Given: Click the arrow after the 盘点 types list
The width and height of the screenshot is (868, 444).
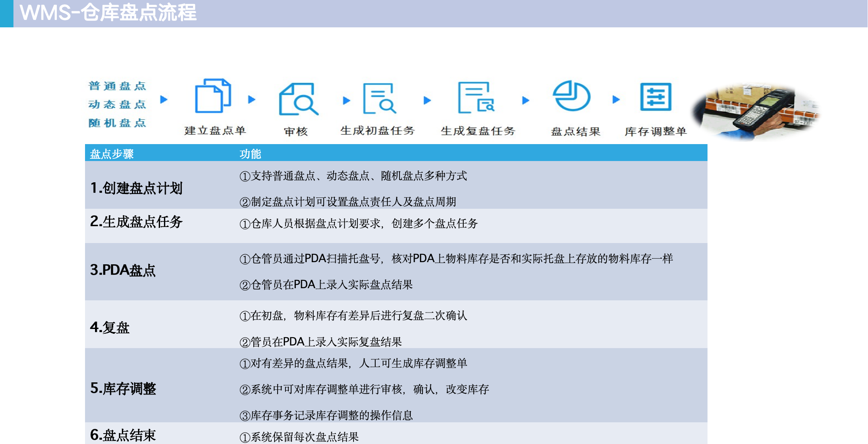Looking at the screenshot, I should pos(164,99).
